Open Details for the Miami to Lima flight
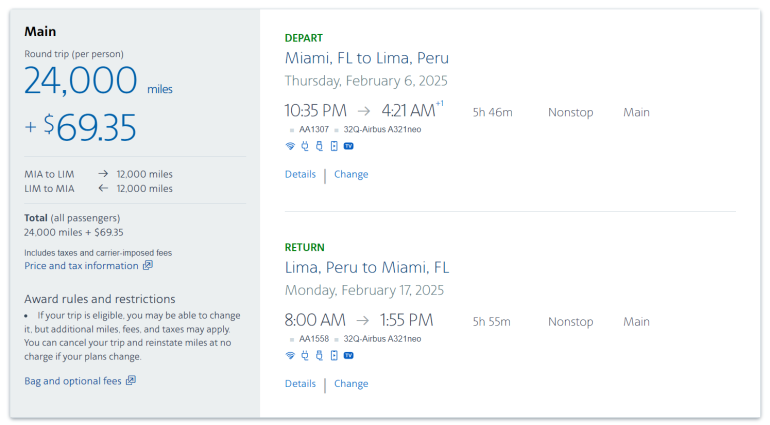Screen dimensions: 770x425 [x=300, y=174]
